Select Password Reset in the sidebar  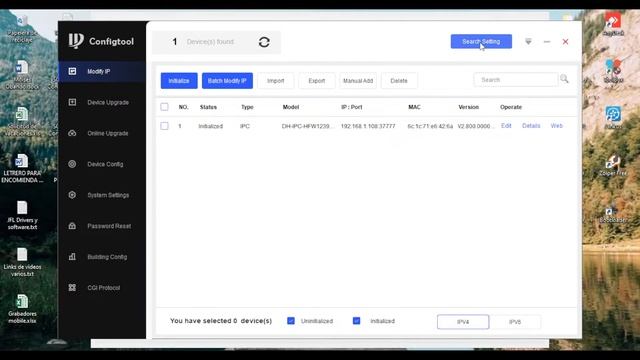click(102, 226)
